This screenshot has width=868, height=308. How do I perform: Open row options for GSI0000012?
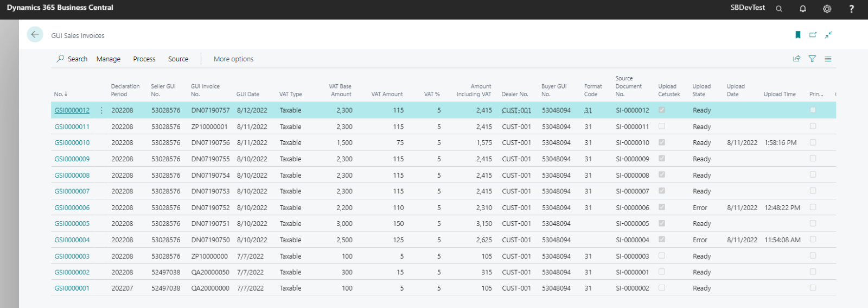pos(101,110)
